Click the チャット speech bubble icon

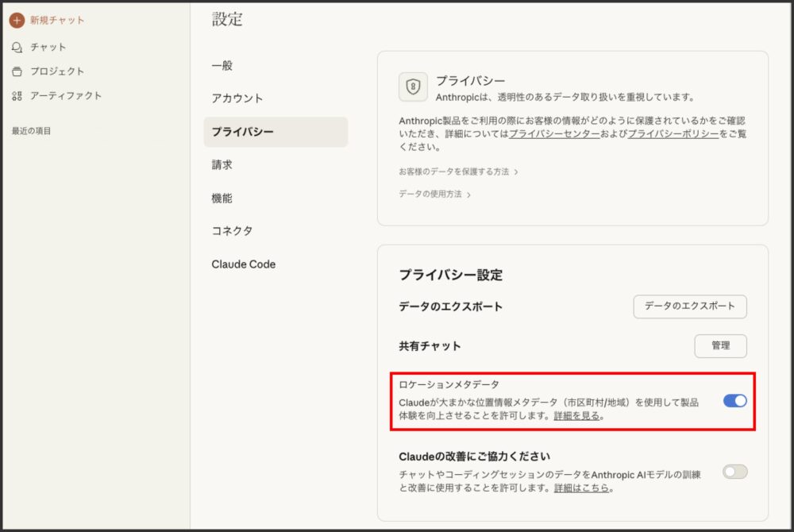pyautogui.click(x=17, y=47)
